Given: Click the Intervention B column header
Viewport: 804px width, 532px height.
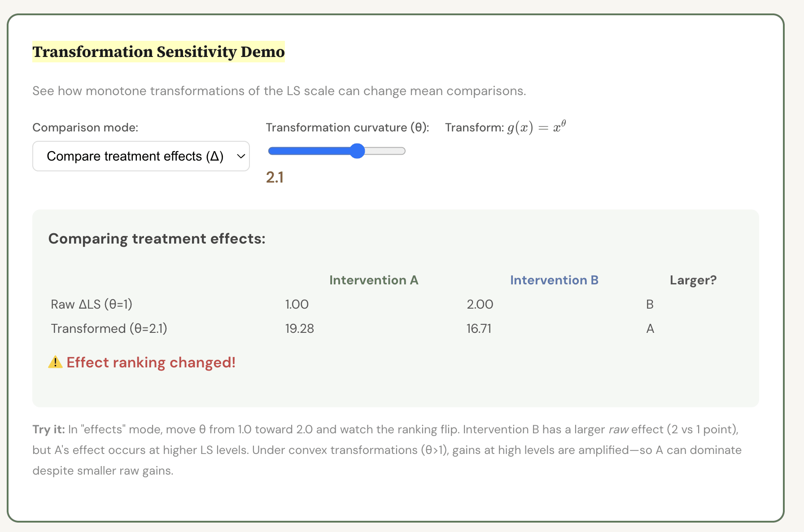Looking at the screenshot, I should [x=554, y=280].
